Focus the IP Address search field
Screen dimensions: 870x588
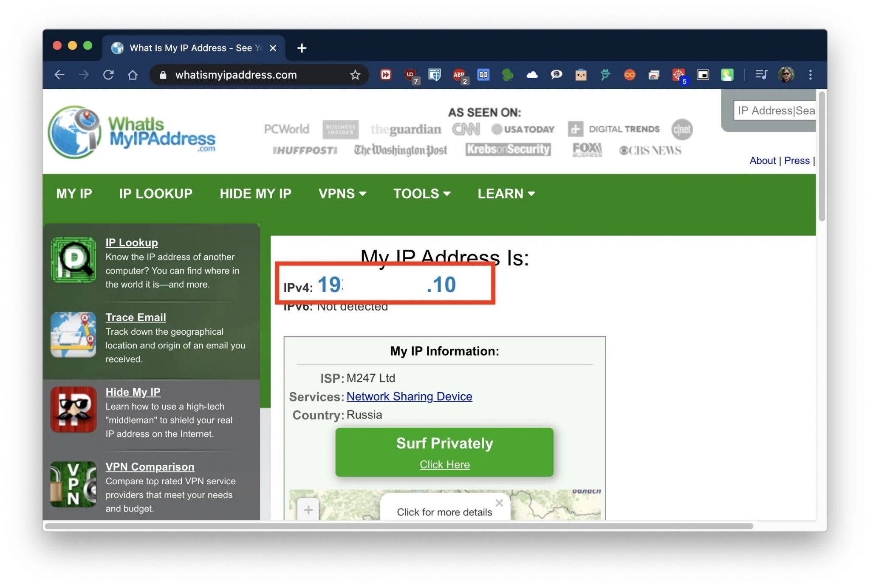(x=775, y=111)
